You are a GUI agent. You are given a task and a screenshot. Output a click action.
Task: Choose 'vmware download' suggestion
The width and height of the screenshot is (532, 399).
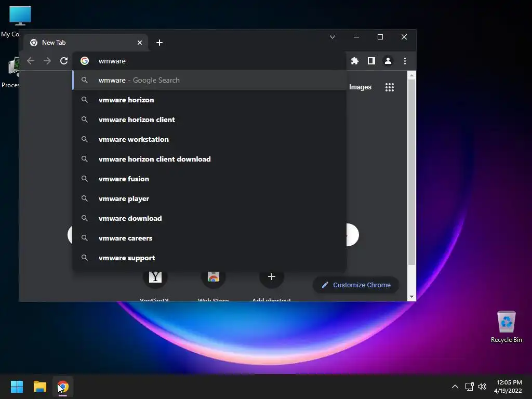click(209, 218)
